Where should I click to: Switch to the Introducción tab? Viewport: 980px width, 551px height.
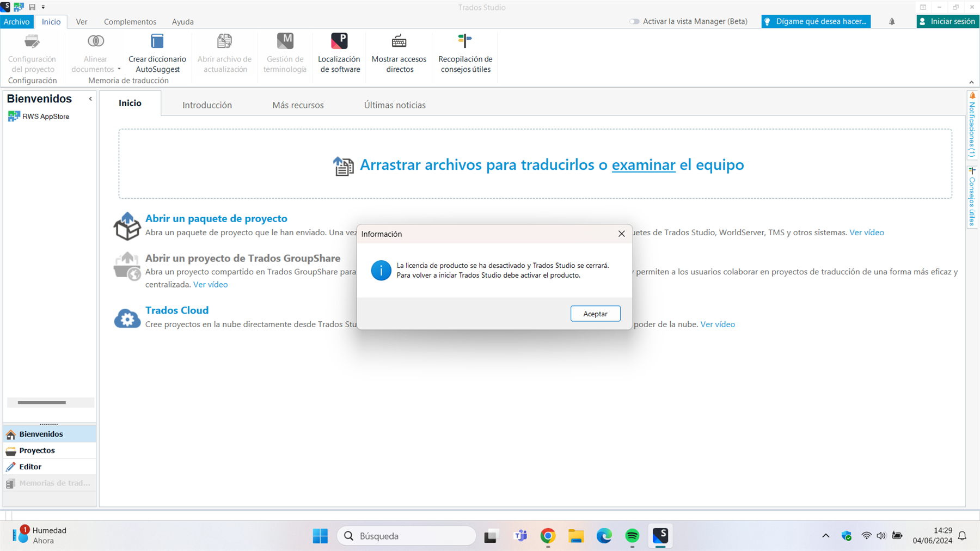pyautogui.click(x=207, y=105)
